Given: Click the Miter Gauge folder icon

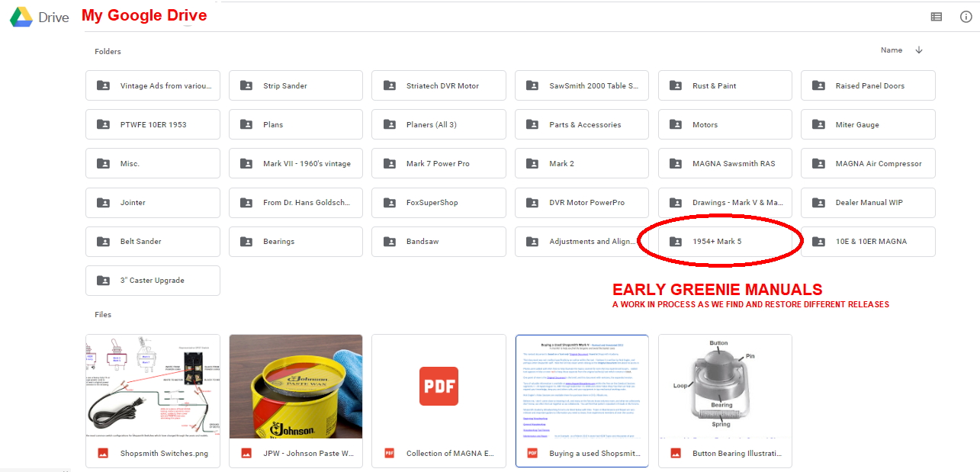Looking at the screenshot, I should [x=818, y=124].
